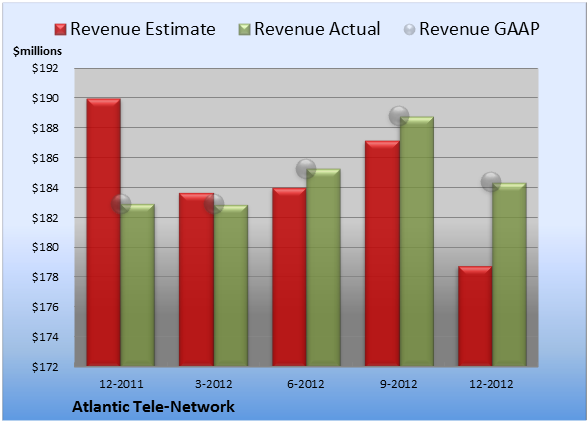Click the $174 y-axis label
Image resolution: width=588 pixels, height=422 pixels.
coord(45,337)
